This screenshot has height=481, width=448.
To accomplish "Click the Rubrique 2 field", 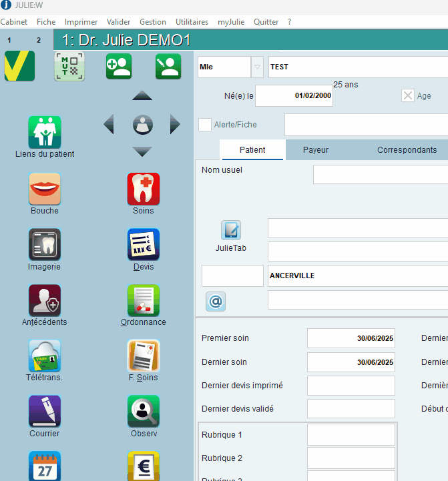I will (351, 458).
